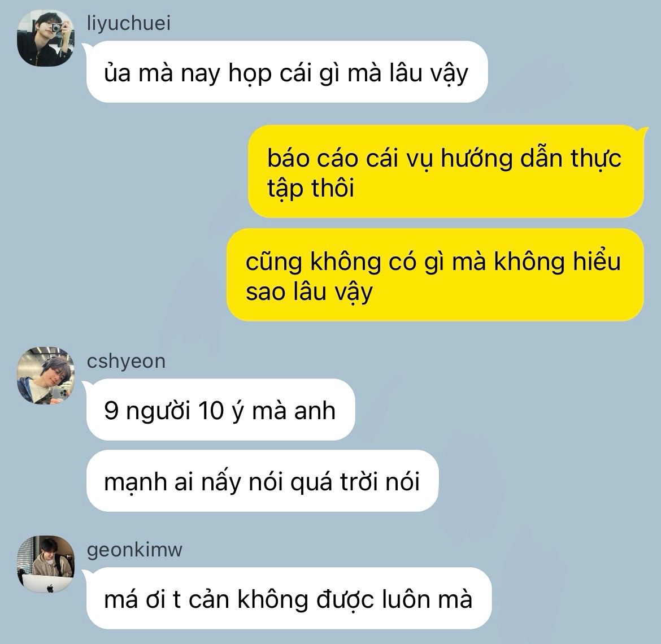Select the yellow message 'cũng không có gì mà không hiểu sao lâu vậy'
Screen dimensions: 661x644
[x=436, y=275]
